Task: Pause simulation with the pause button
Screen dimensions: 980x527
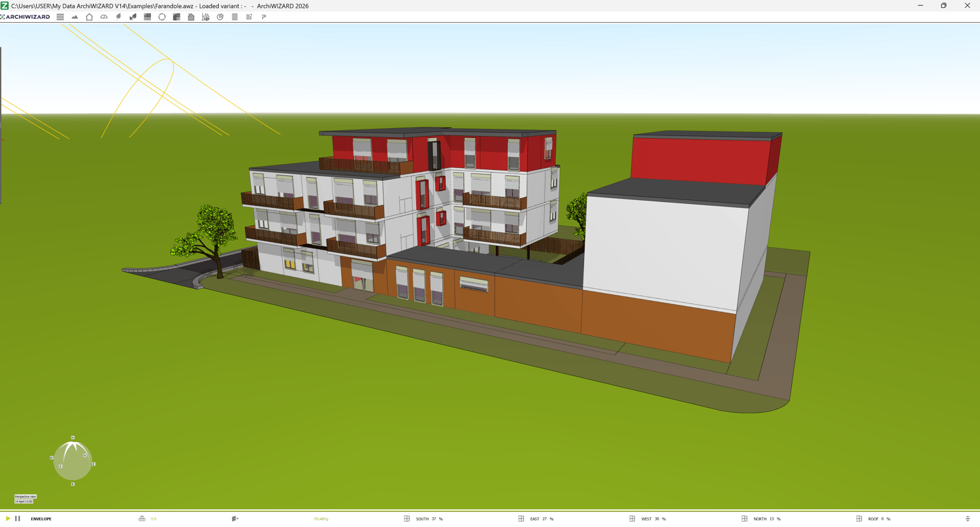Action: click(x=18, y=518)
